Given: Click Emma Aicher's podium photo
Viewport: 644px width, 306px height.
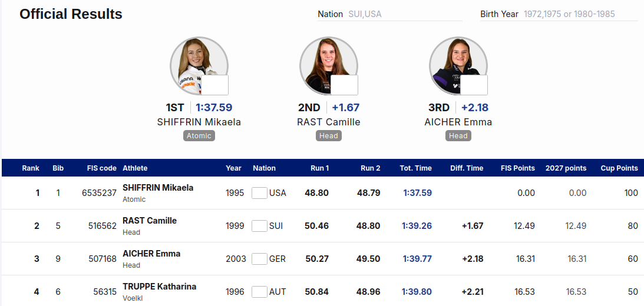Looking at the screenshot, I should (x=458, y=66).
